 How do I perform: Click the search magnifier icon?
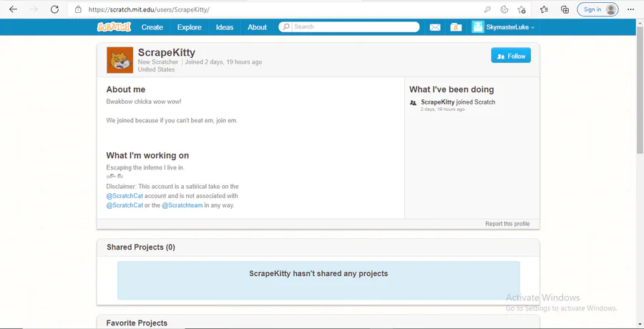pyautogui.click(x=286, y=26)
